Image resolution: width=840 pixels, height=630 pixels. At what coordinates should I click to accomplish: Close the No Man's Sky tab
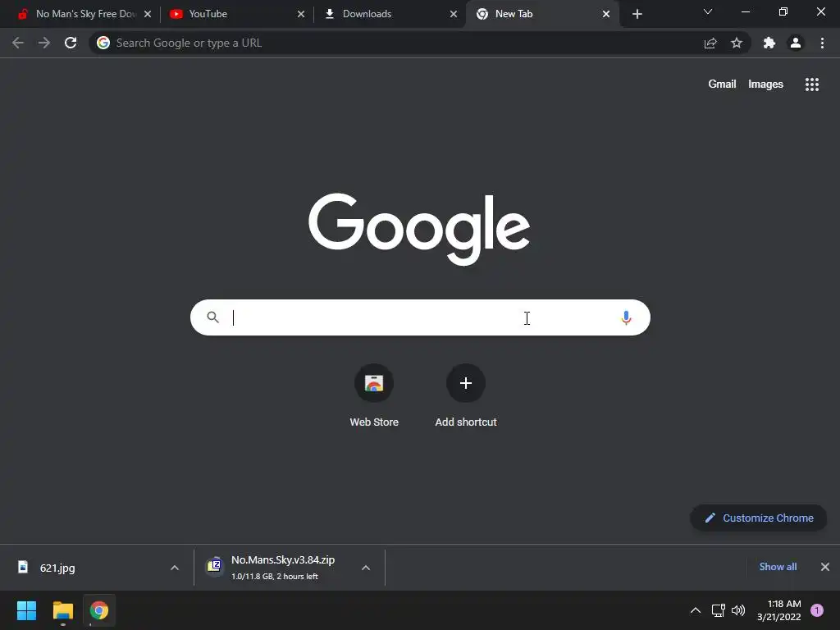pyautogui.click(x=148, y=14)
